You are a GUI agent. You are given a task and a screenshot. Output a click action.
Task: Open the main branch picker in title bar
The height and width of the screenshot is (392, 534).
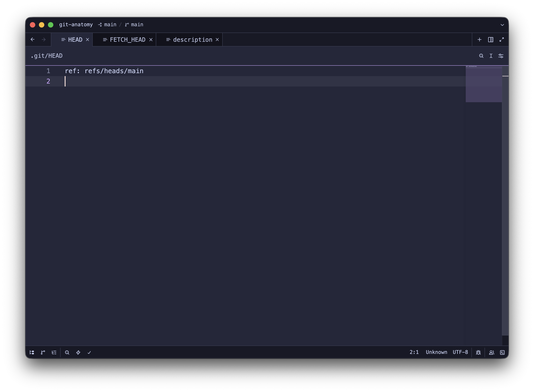point(135,25)
